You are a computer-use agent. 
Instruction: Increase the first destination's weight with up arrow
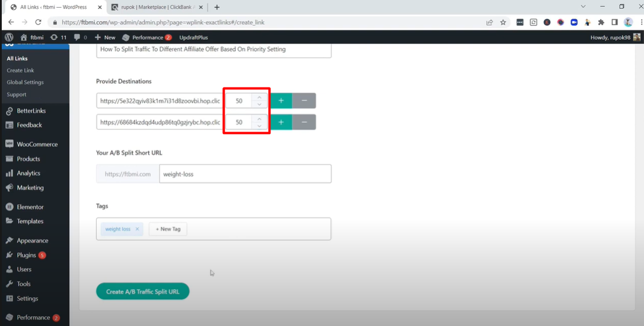(x=259, y=97)
